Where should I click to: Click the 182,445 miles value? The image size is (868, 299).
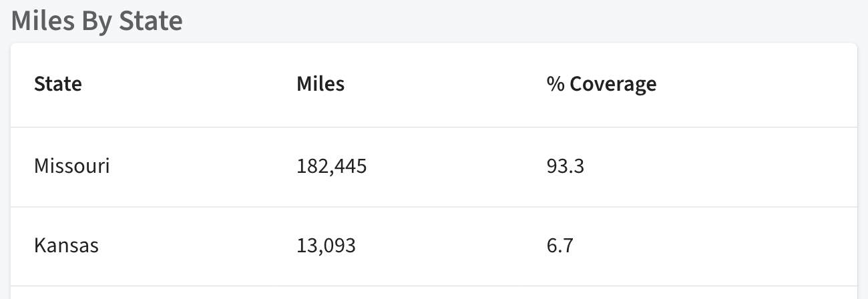(332, 166)
